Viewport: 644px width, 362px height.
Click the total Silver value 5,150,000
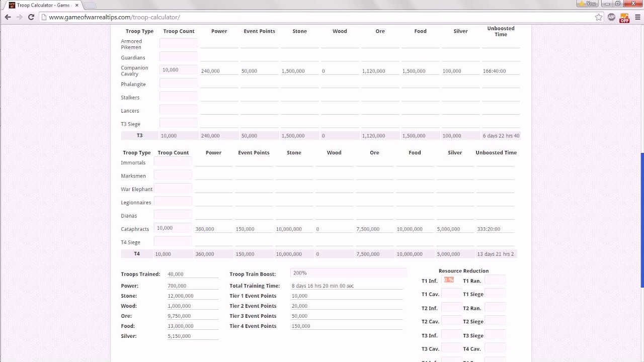pos(193,336)
